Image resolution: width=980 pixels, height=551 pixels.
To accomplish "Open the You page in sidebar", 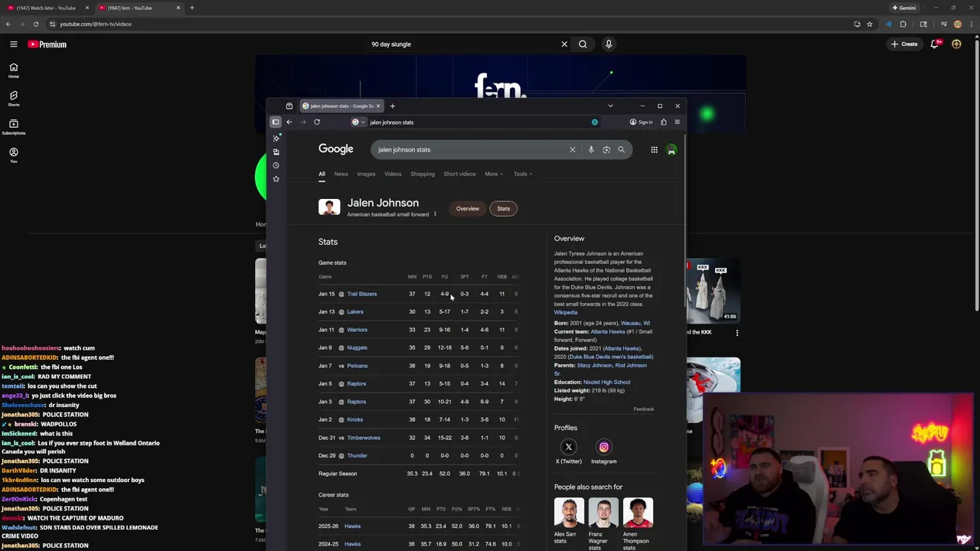I will [13, 155].
